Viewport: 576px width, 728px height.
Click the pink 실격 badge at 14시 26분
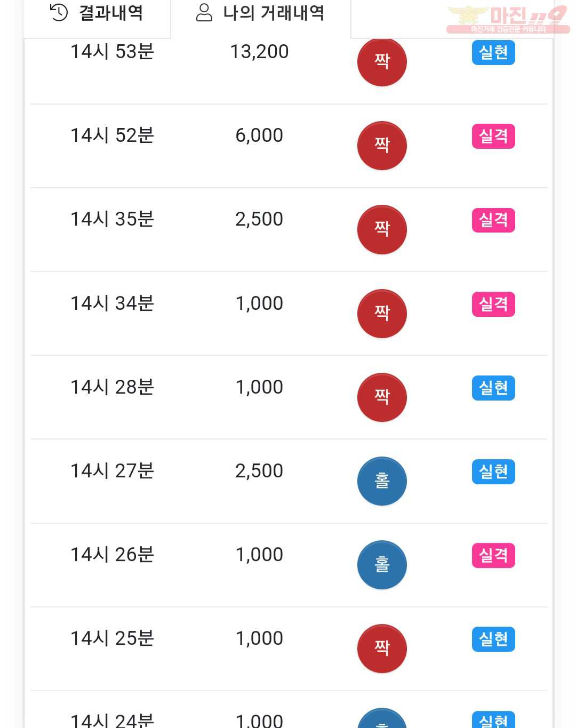493,555
